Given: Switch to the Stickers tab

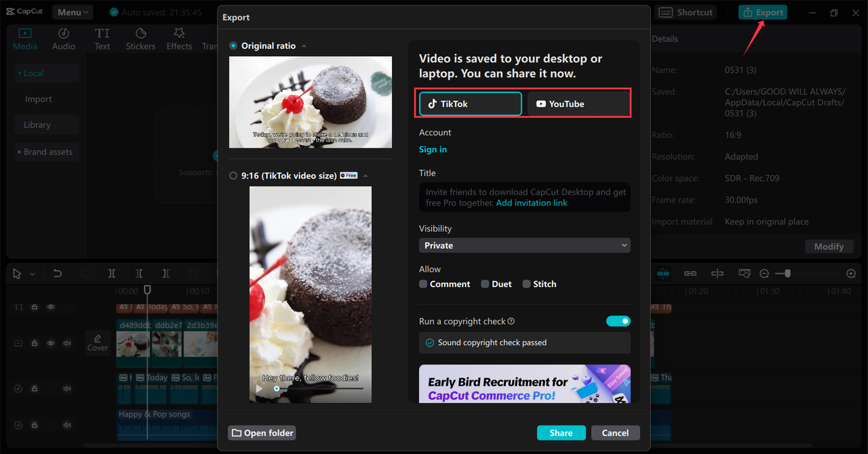Looking at the screenshot, I should tap(140, 39).
